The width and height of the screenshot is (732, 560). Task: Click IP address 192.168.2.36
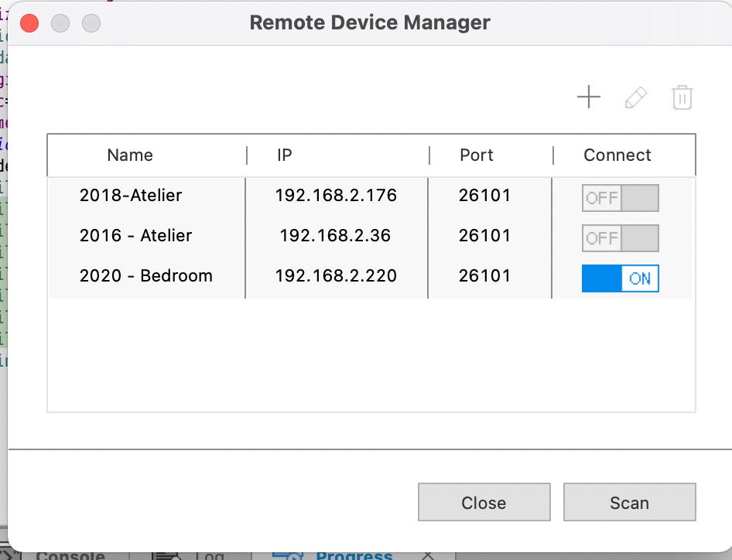coord(336,236)
